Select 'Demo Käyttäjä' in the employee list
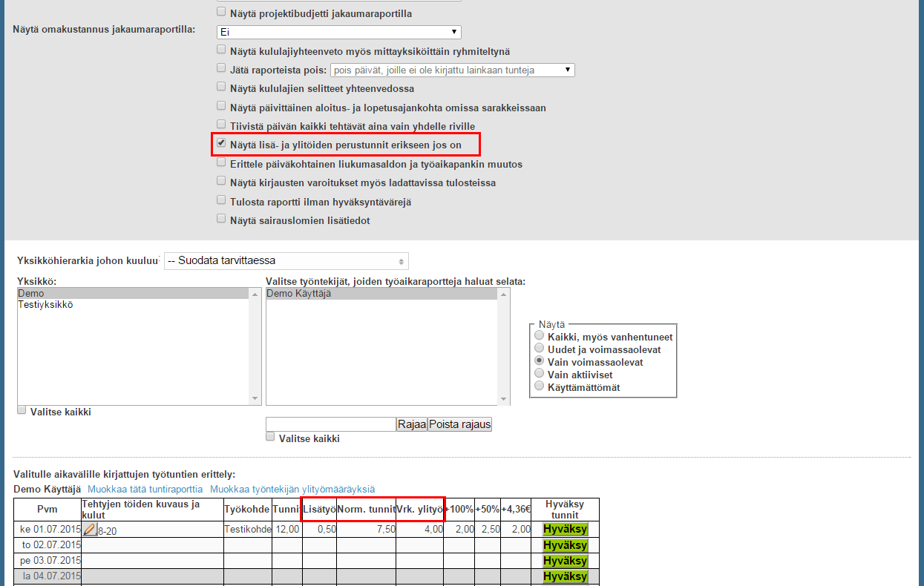 point(298,294)
